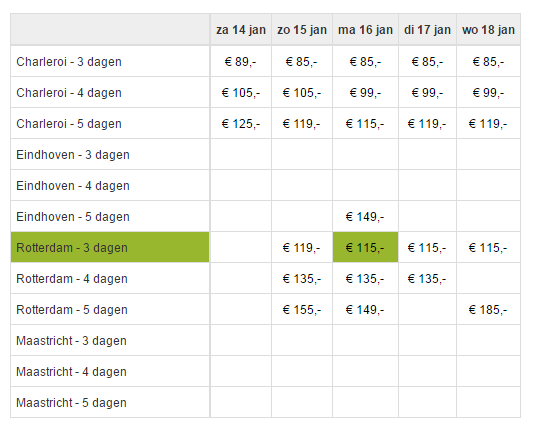Click the wo 18 jan column header
The width and height of the screenshot is (538, 437).
488,30
